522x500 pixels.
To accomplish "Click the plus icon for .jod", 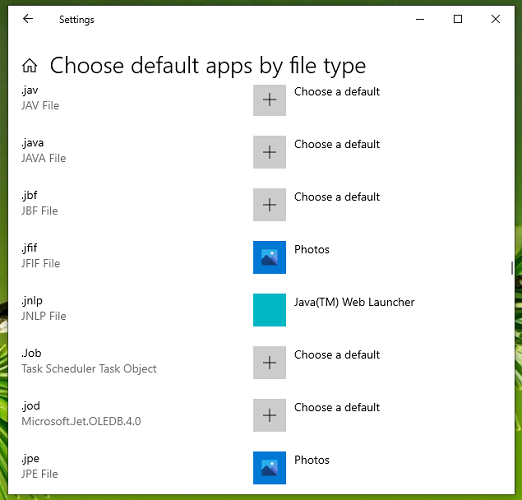I will pyautogui.click(x=269, y=415).
